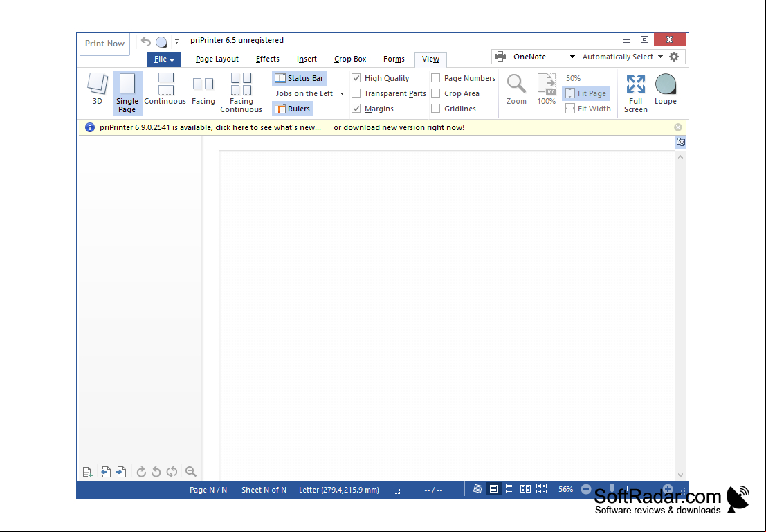Set the zoom to 100% in the ribbon
766x532 pixels.
546,89
